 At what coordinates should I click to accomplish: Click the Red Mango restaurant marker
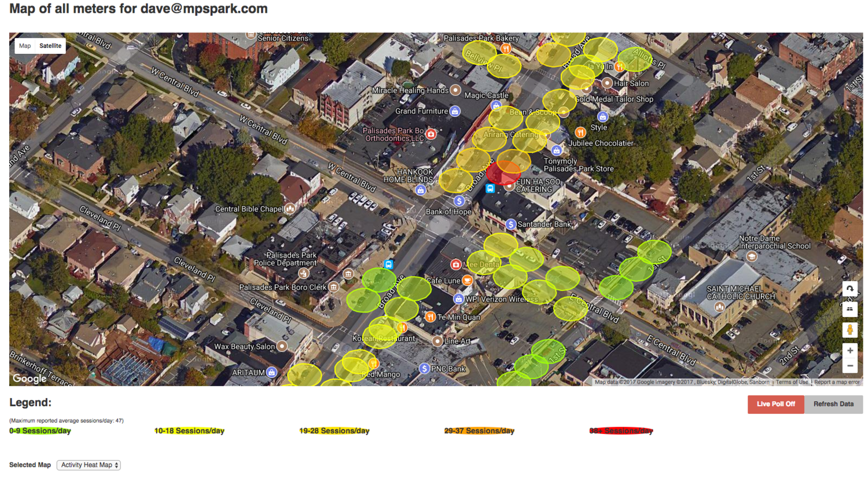tap(374, 364)
